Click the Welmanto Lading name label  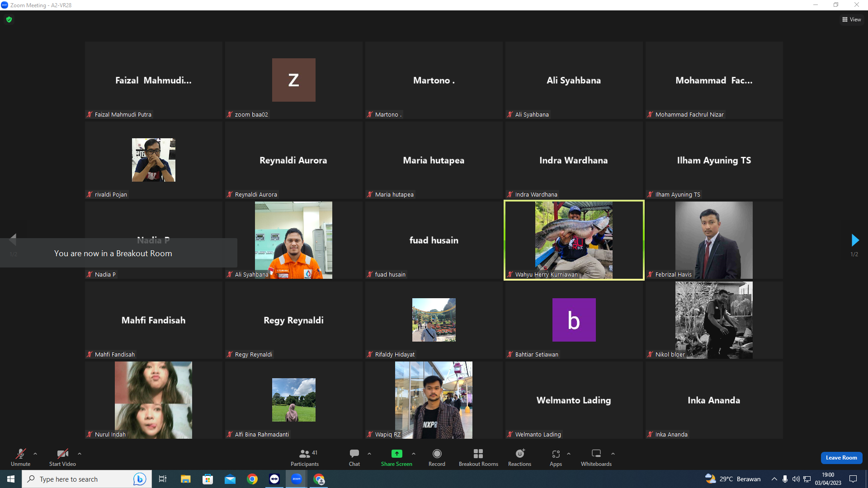point(538,435)
